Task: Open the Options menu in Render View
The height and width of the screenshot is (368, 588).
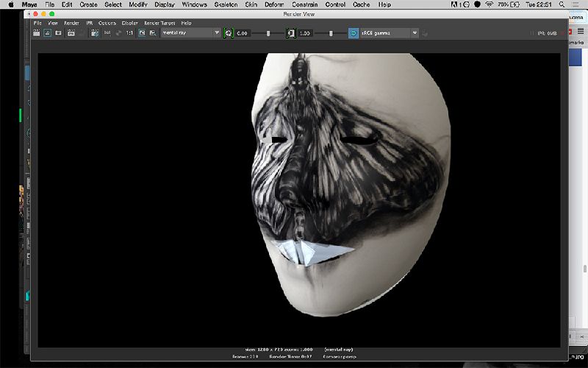Action: 107,23
